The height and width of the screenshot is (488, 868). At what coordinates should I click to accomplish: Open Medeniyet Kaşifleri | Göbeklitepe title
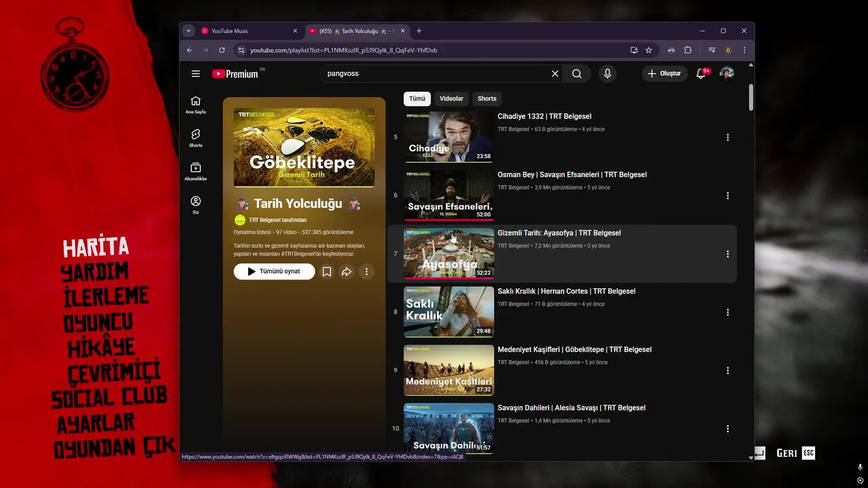[x=574, y=350]
